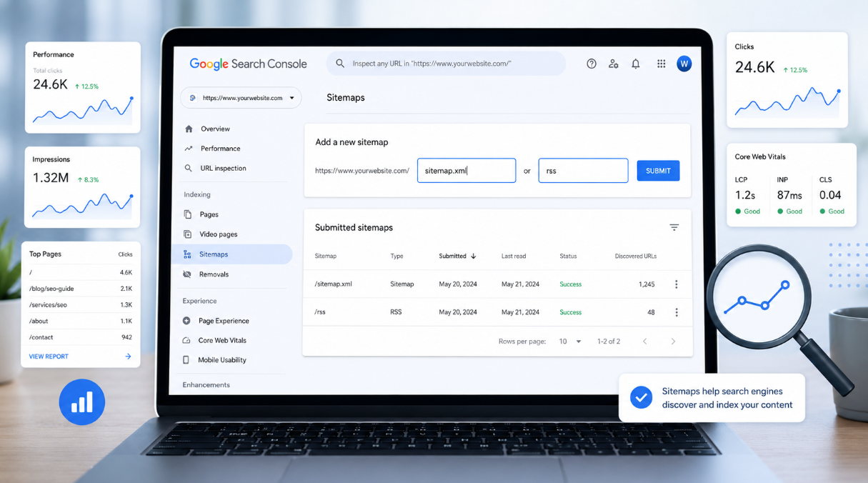Click the INP 87ms metric
868x483 pixels.
[x=790, y=195]
